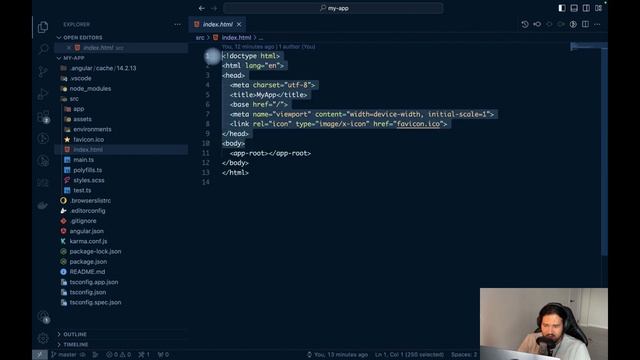Click the editor minimap preview
Screen dimensions: 640x360
[x=586, y=47]
